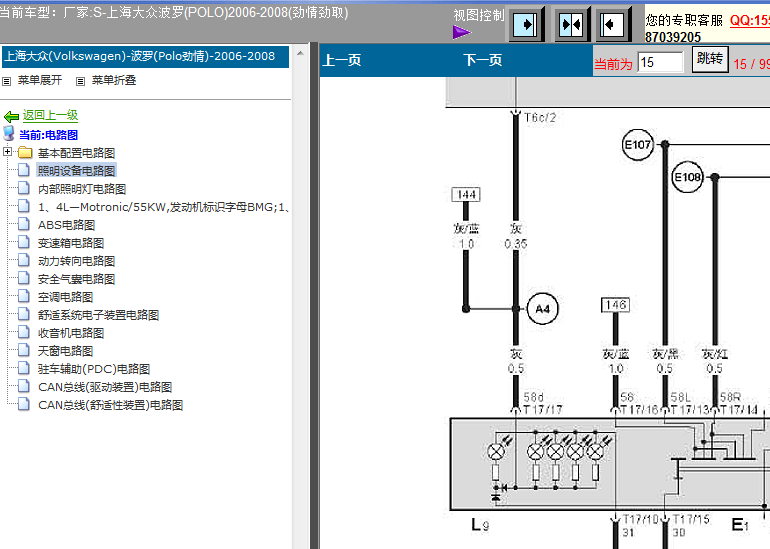Click the 当前:电路图 label
Image resolution: width=770 pixels, height=549 pixels.
[x=48, y=135]
